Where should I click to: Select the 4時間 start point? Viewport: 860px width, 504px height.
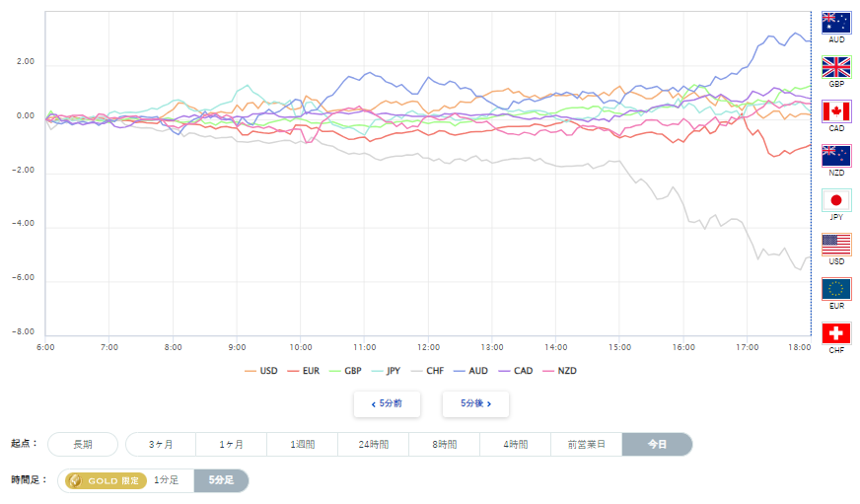tap(516, 444)
